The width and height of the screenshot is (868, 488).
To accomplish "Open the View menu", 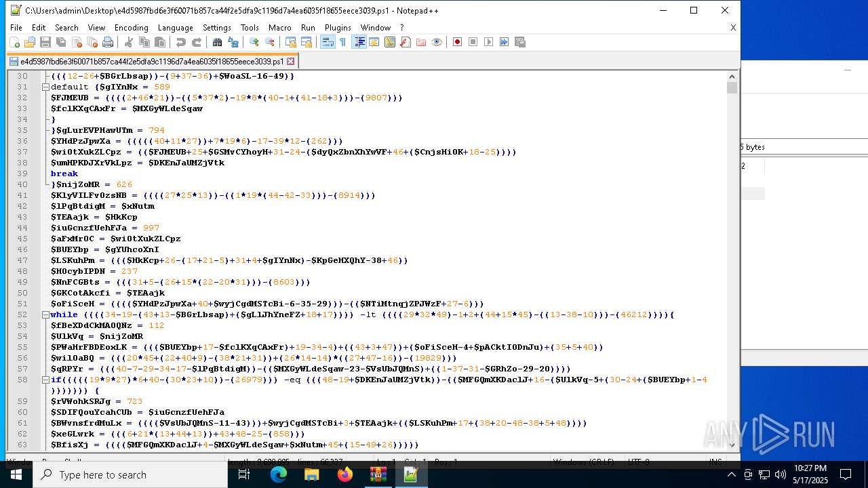I will (x=96, y=28).
